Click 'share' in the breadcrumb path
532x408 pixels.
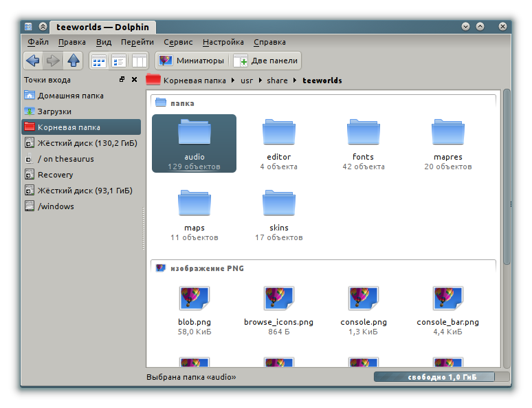tap(277, 80)
